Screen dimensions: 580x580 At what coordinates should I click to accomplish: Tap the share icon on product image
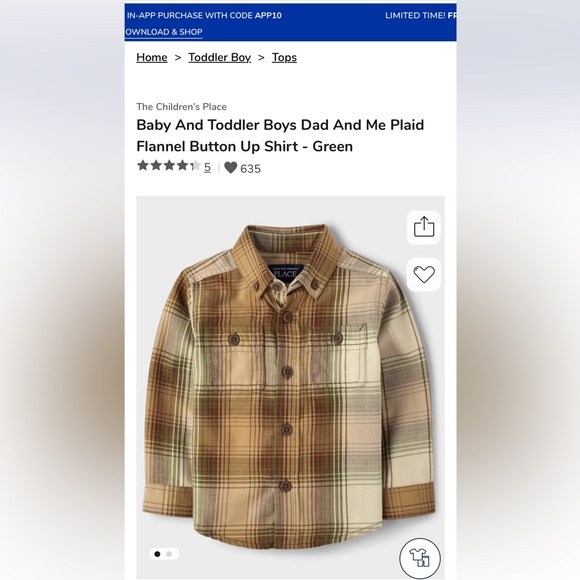pyautogui.click(x=424, y=227)
